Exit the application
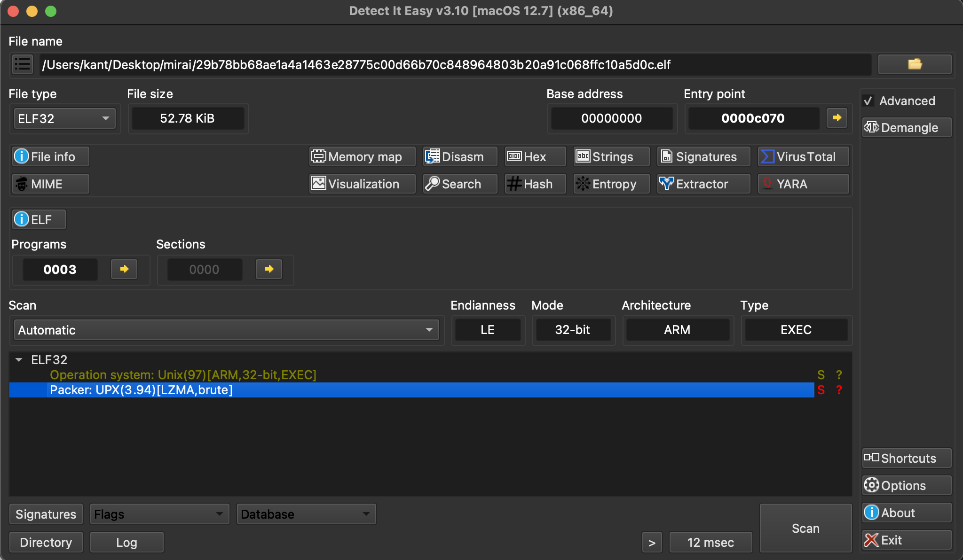Viewport: 963px width, 560px height. pos(907,540)
